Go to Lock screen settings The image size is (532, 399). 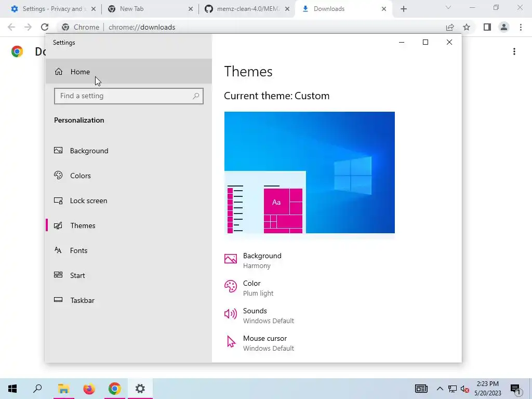pos(129,201)
